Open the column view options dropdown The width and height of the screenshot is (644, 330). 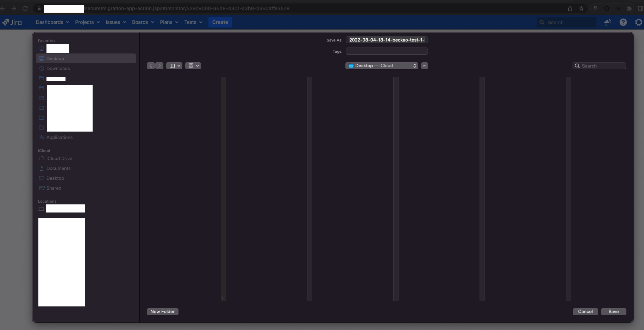click(174, 66)
